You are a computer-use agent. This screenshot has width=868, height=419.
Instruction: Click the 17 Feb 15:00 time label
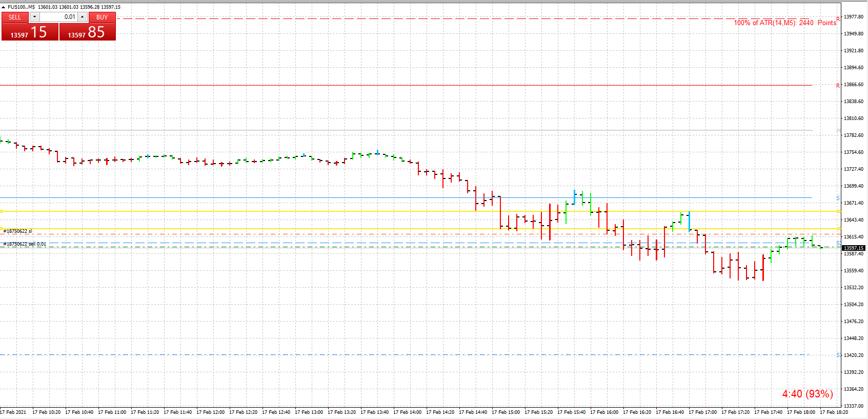[x=506, y=412]
